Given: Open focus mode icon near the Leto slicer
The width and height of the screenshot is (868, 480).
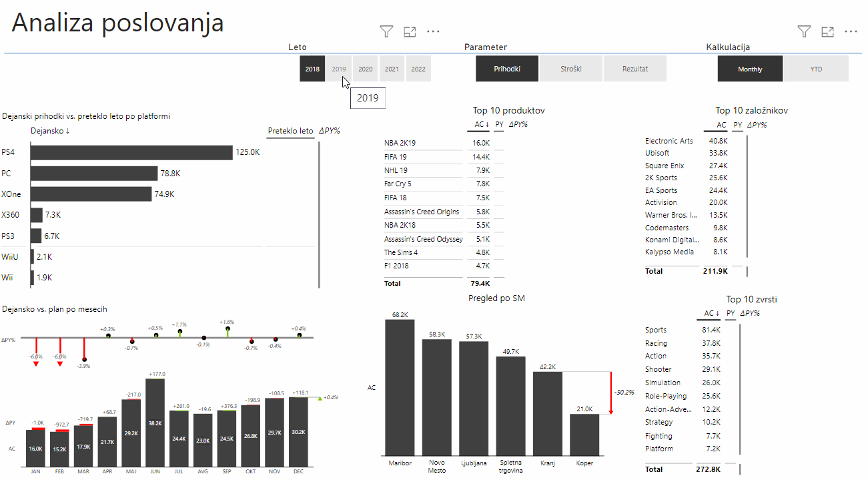Looking at the screenshot, I should pyautogui.click(x=410, y=31).
